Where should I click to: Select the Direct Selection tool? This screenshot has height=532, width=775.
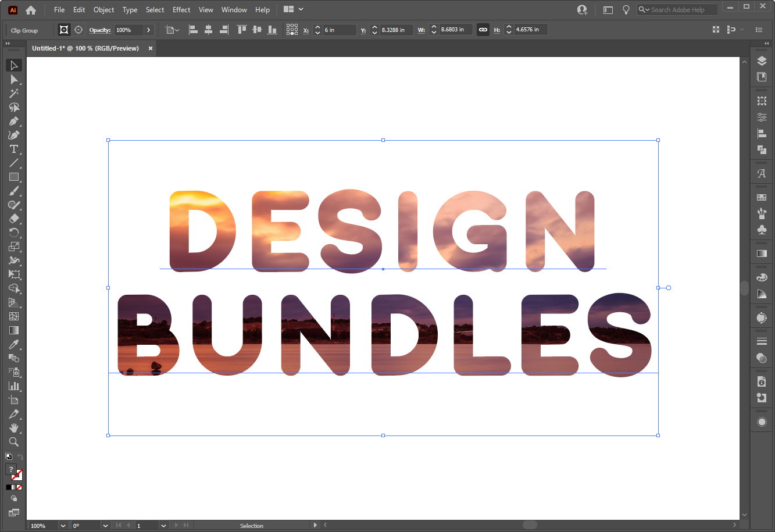(x=14, y=79)
